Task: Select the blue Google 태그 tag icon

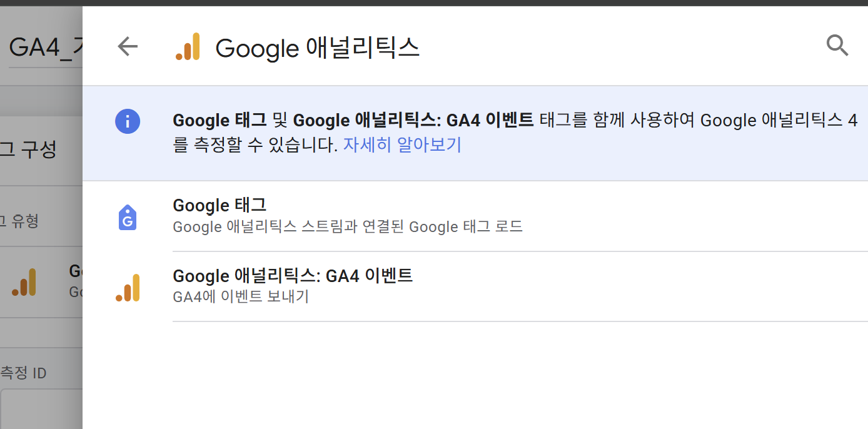Action: 128,216
